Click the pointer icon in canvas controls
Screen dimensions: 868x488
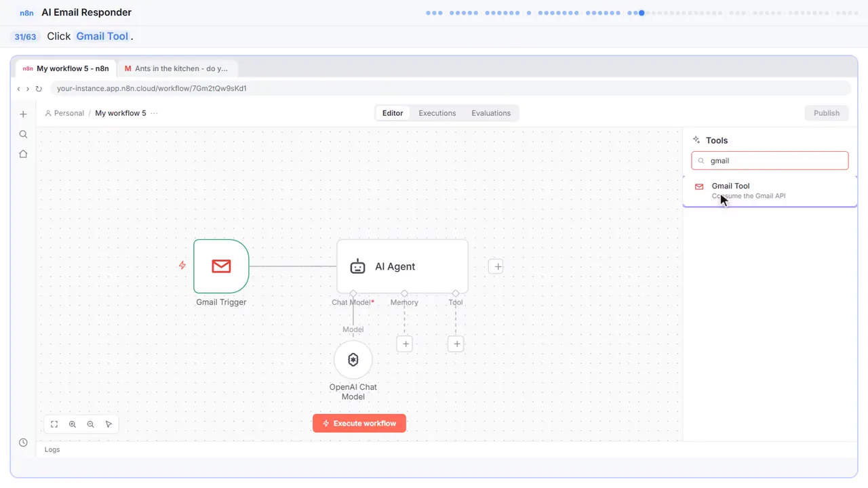(109, 424)
